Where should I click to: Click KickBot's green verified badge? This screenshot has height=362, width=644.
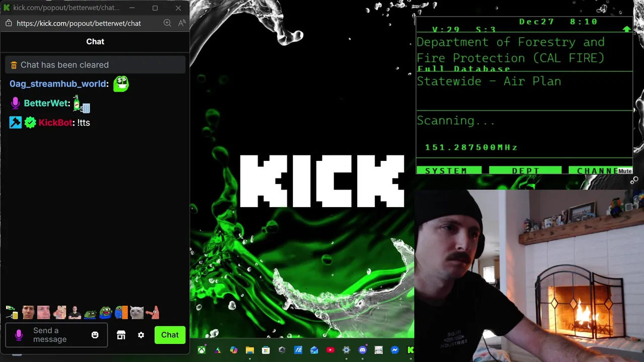[x=30, y=123]
